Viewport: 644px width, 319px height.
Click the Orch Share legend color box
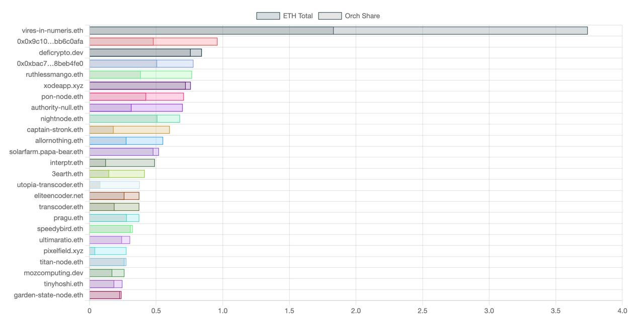pyautogui.click(x=330, y=16)
